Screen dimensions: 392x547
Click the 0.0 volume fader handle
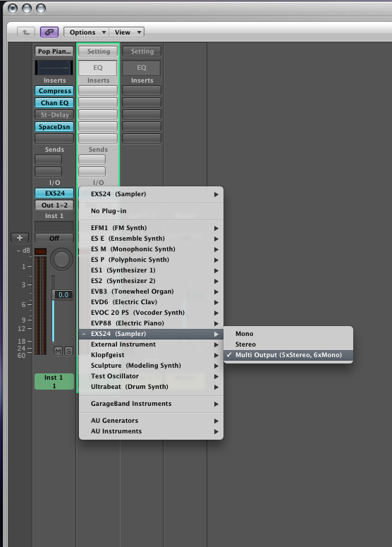63,295
